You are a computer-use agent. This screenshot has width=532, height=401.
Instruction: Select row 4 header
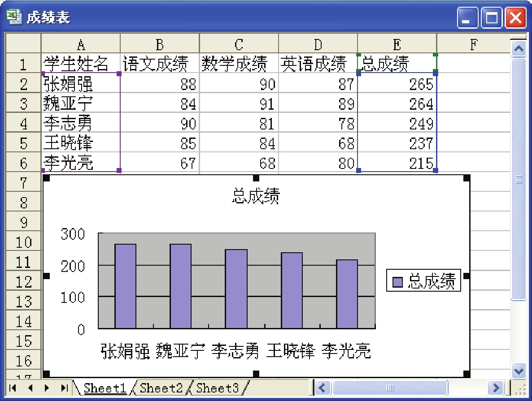tap(23, 122)
